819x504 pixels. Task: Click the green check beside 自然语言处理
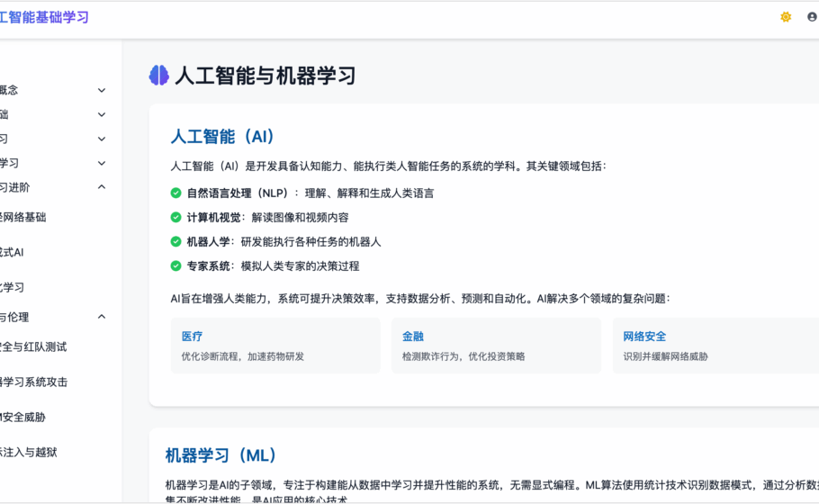pos(176,193)
